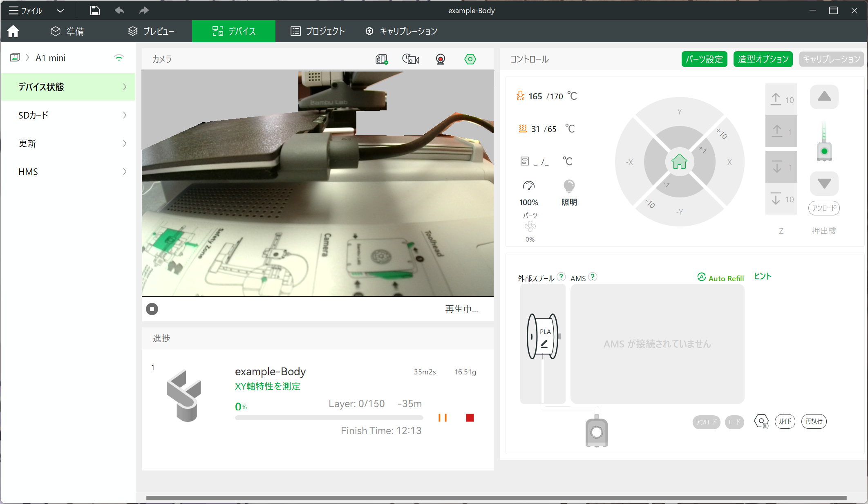Click the timelapse video camera icon
This screenshot has height=504, width=868.
tap(411, 59)
